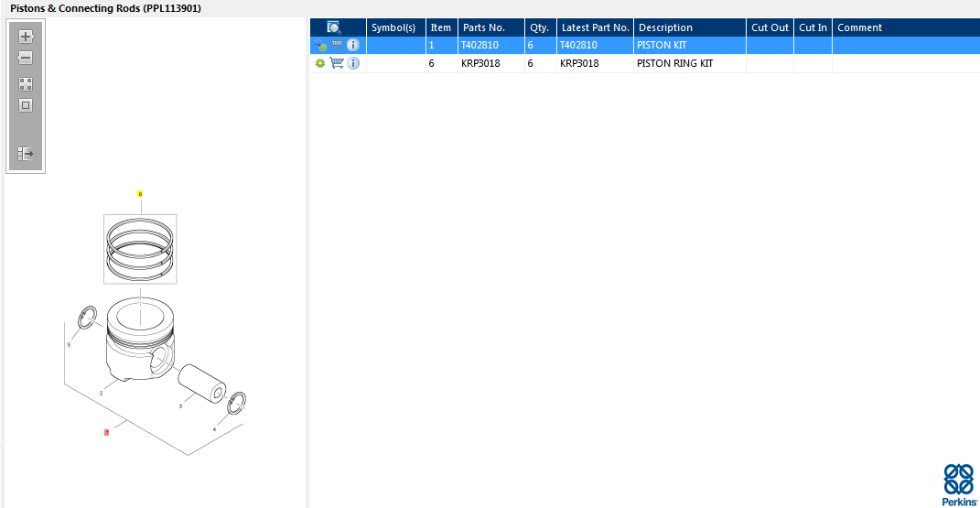Select Item 1 cell in first row
The height and width of the screenshot is (508, 980).
(x=441, y=45)
